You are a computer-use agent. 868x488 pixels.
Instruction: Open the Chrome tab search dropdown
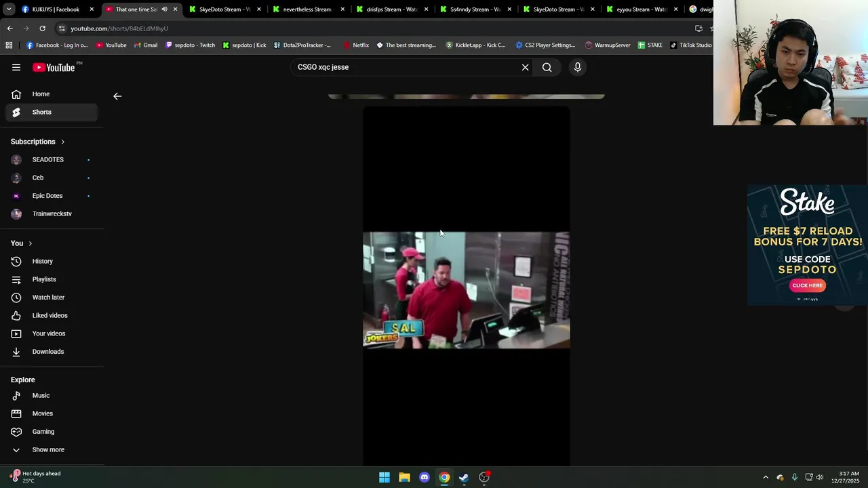click(x=9, y=9)
